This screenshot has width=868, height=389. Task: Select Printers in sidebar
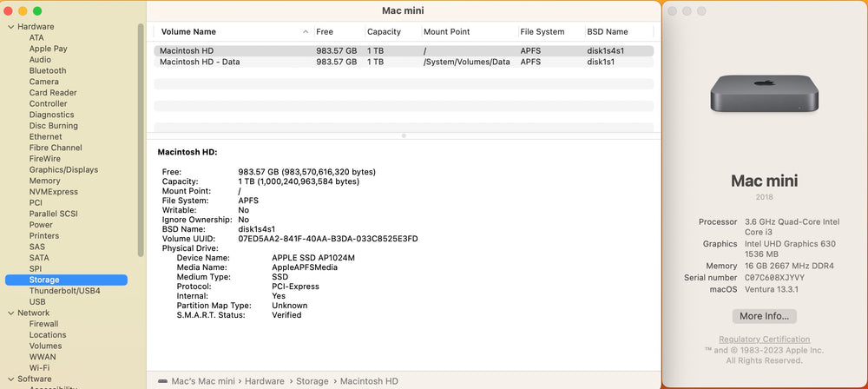44,236
